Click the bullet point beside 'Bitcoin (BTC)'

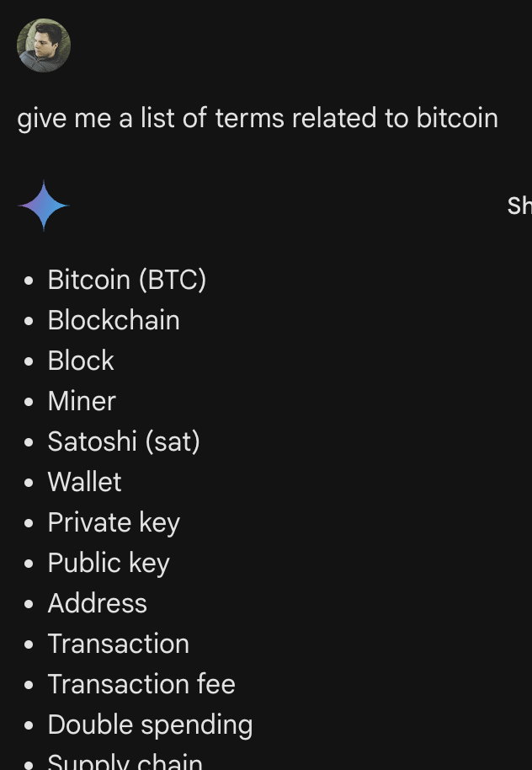29,281
